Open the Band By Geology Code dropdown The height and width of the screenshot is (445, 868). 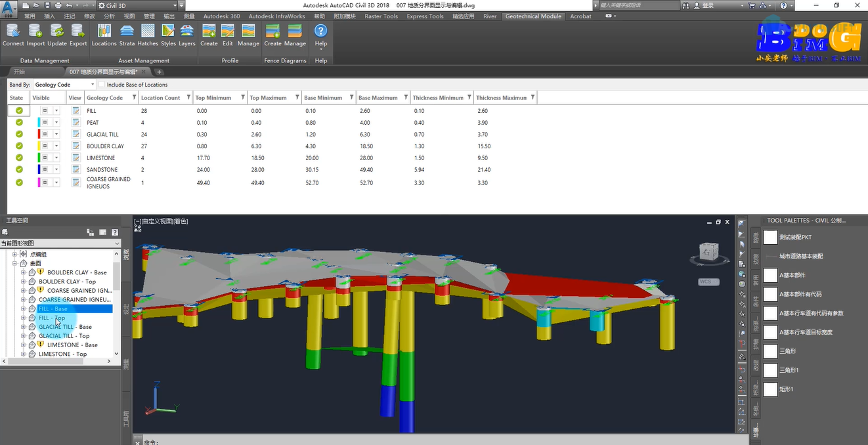point(64,85)
